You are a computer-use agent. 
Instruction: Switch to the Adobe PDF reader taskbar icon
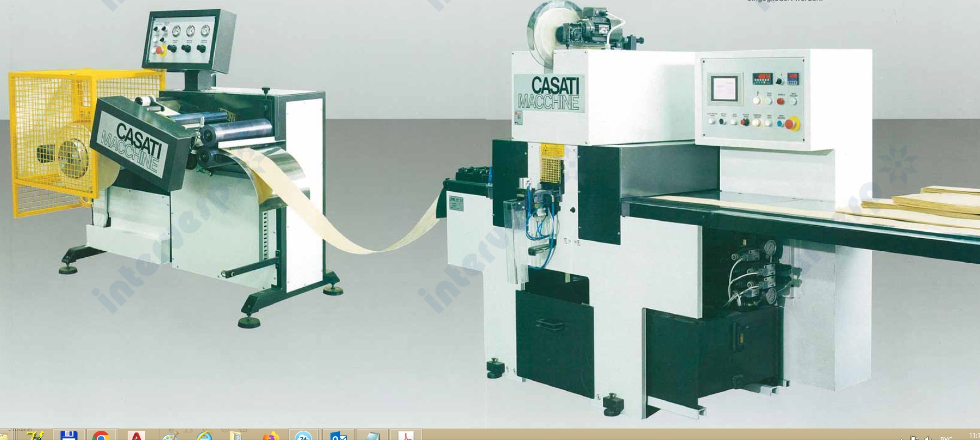click(x=405, y=435)
